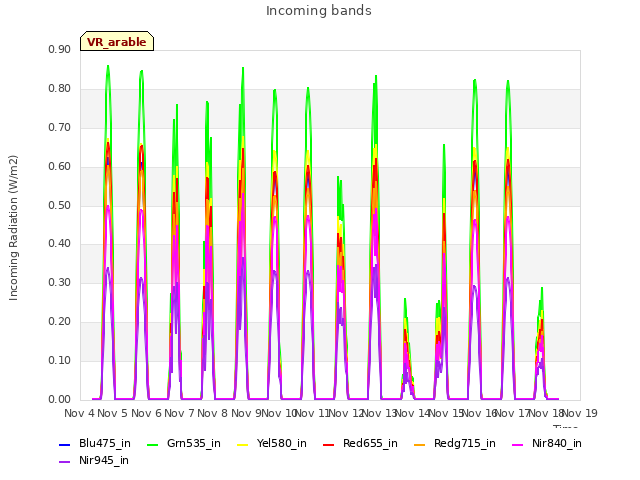Image resolution: width=640 pixels, height=480 pixels.
Task: Click the Nov 8 x-axis tick label
Action: point(212,413)
